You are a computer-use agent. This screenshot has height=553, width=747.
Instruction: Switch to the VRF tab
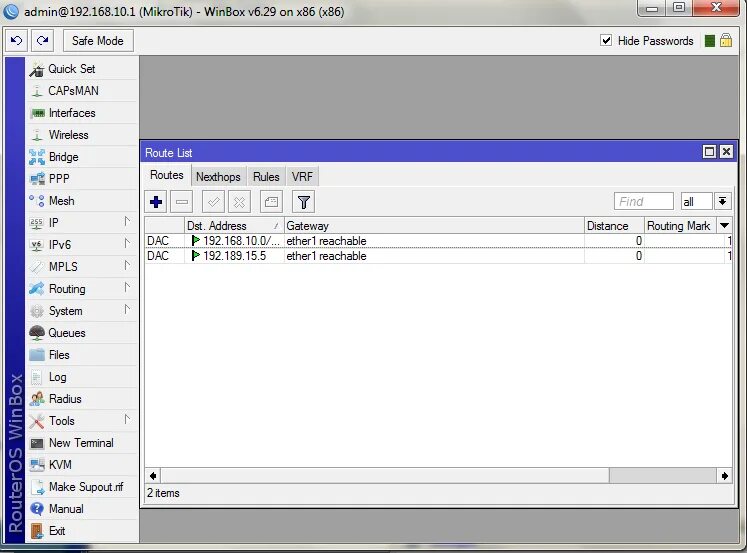coord(302,177)
